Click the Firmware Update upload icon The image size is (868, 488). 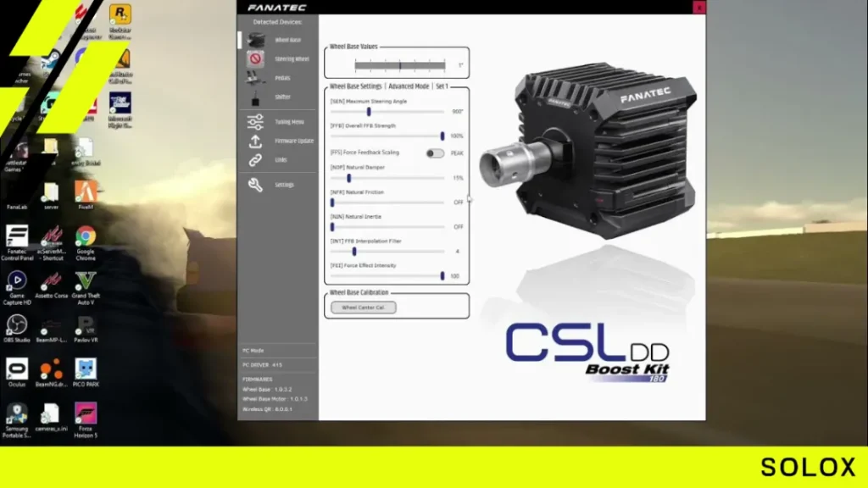[x=255, y=141]
